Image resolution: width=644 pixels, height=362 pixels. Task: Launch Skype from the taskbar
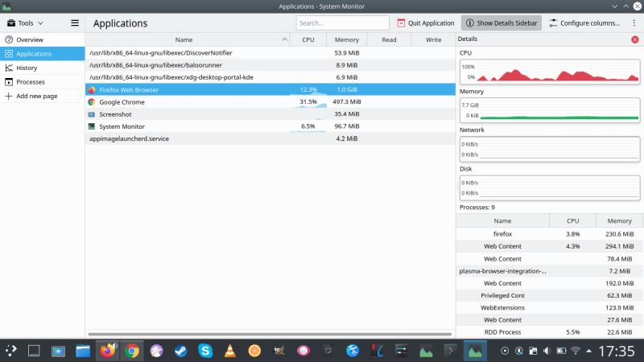205,351
